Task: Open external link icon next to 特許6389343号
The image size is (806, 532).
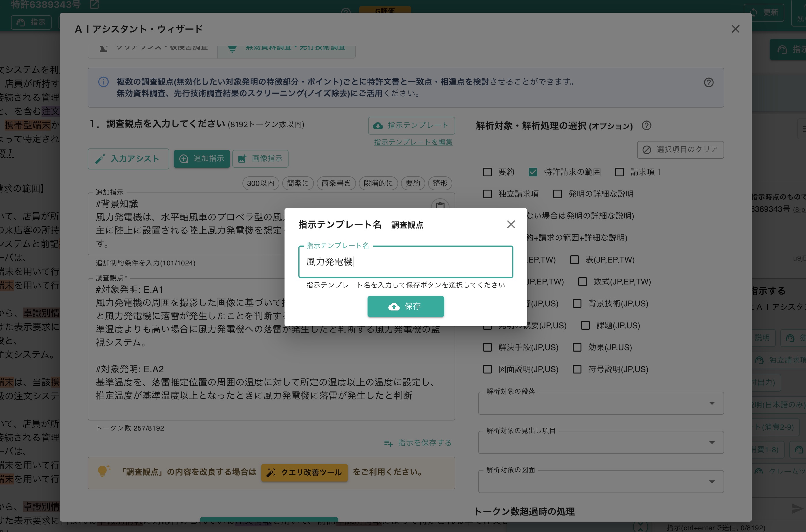Action: [94, 4]
